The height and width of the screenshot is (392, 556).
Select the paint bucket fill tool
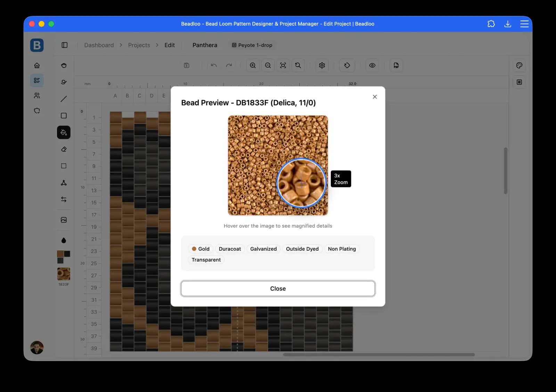(64, 132)
